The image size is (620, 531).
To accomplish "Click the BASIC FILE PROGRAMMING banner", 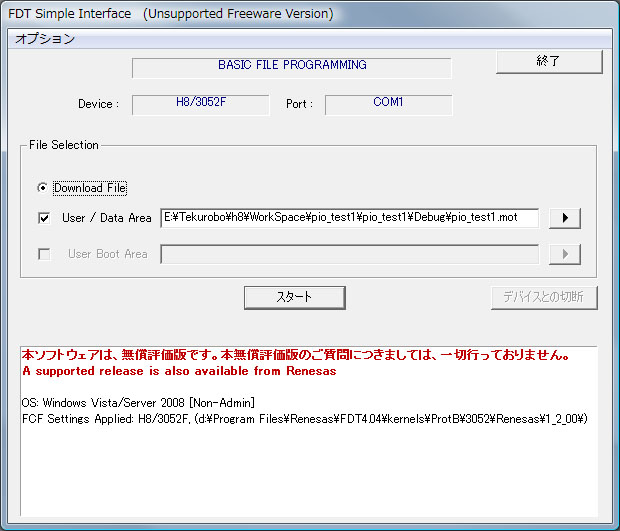I will pyautogui.click(x=292, y=66).
